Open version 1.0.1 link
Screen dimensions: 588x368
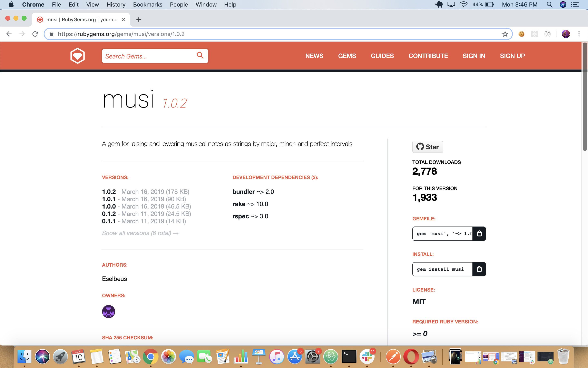pyautogui.click(x=109, y=199)
